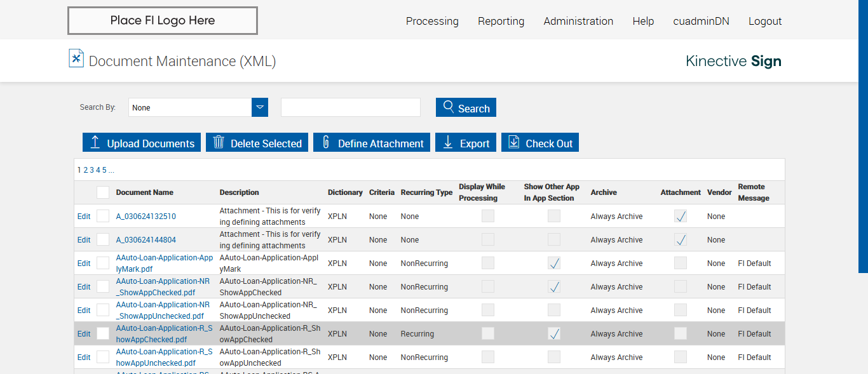Click the Check Out document icon
The width and height of the screenshot is (868, 374).
click(513, 142)
